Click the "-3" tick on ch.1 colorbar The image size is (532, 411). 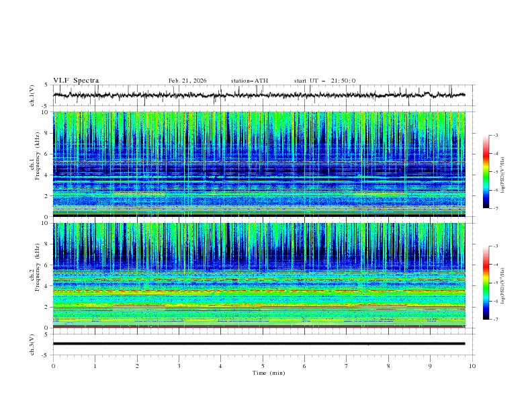click(495, 135)
